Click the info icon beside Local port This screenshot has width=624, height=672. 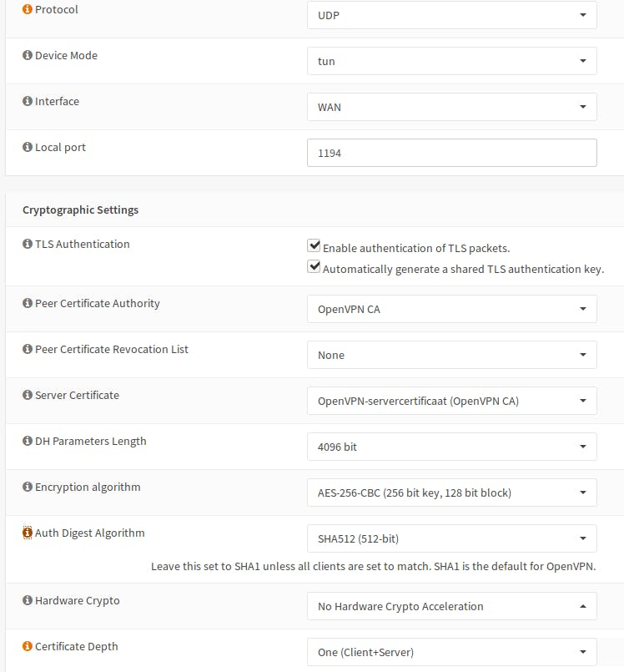(x=28, y=147)
